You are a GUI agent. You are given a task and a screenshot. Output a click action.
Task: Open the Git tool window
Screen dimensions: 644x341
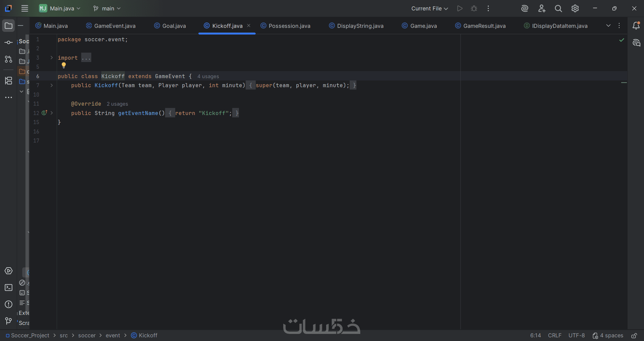coord(9,321)
